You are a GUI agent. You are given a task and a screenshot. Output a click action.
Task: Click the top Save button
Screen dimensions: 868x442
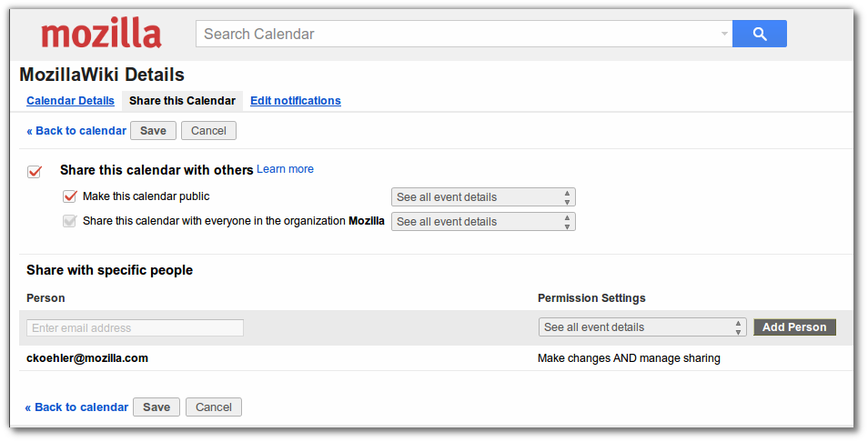154,131
